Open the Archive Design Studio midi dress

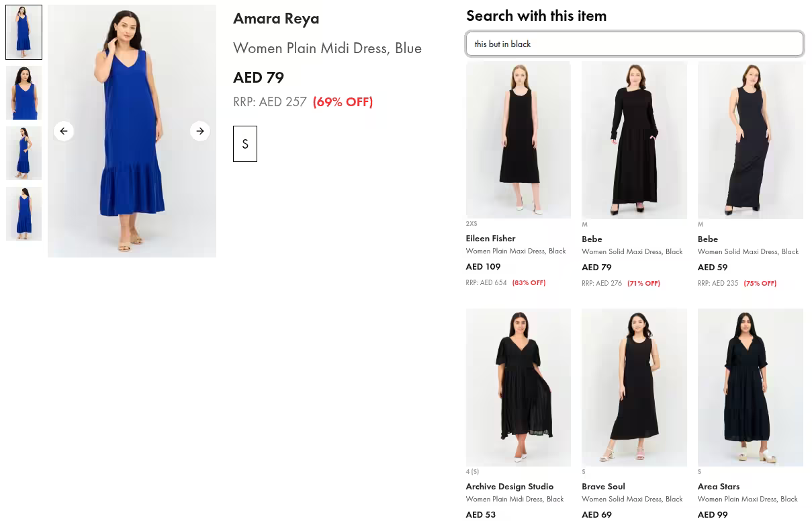point(518,387)
